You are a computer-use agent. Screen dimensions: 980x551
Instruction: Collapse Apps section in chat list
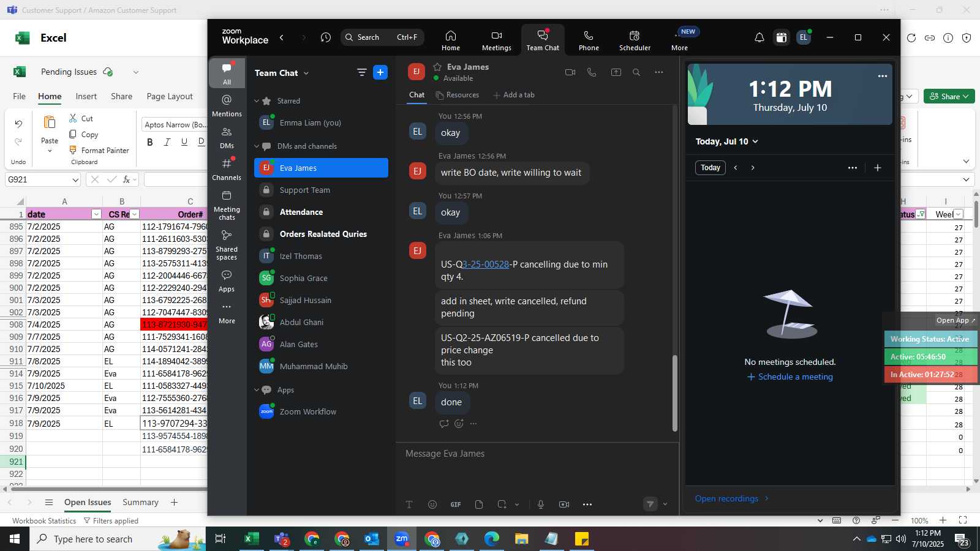(257, 390)
